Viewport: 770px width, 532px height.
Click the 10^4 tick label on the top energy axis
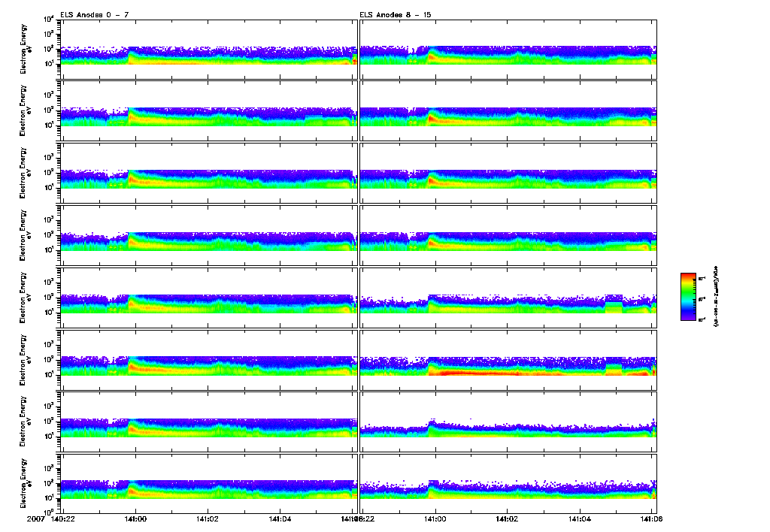tap(49, 20)
